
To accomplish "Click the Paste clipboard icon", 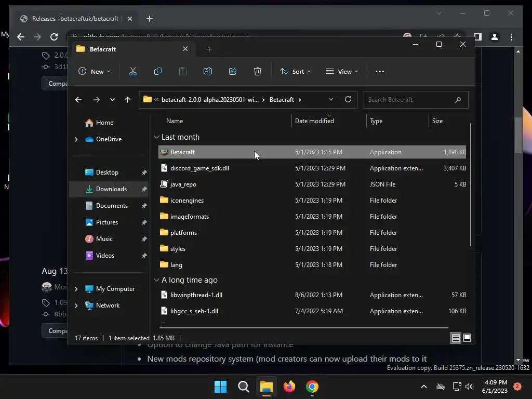I will point(182,71).
